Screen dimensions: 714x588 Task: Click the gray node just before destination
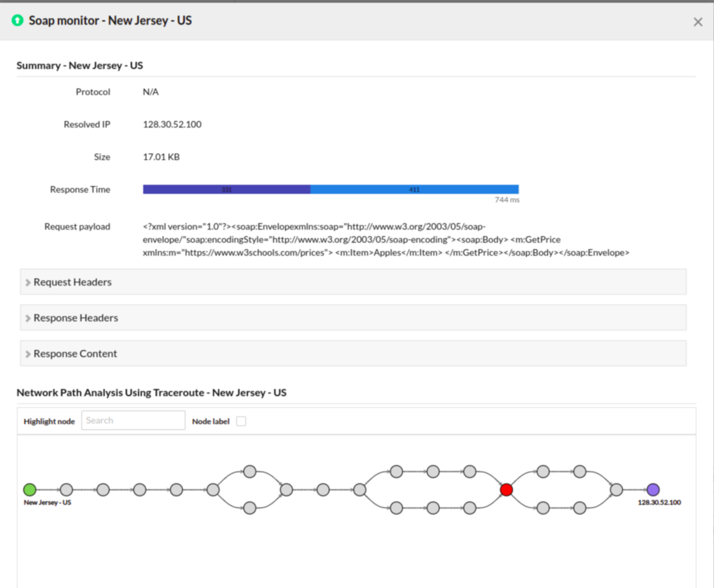[x=616, y=490]
